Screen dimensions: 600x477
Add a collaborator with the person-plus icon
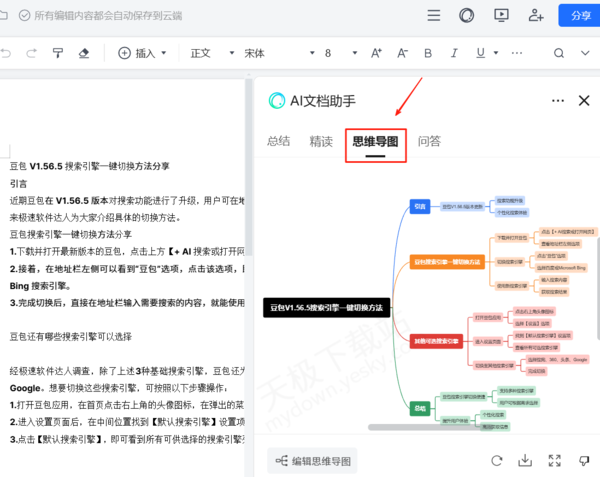(536, 15)
